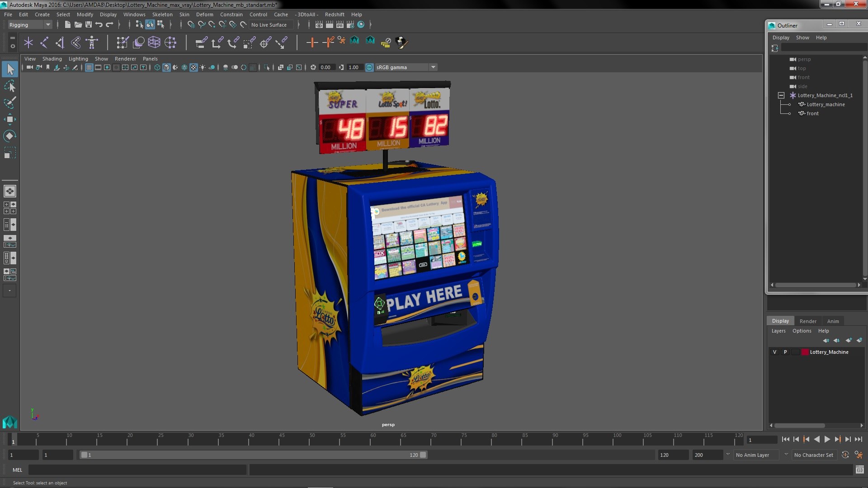Click Set Key plus shelf icon
This screenshot has height=488, width=868.
(x=312, y=42)
